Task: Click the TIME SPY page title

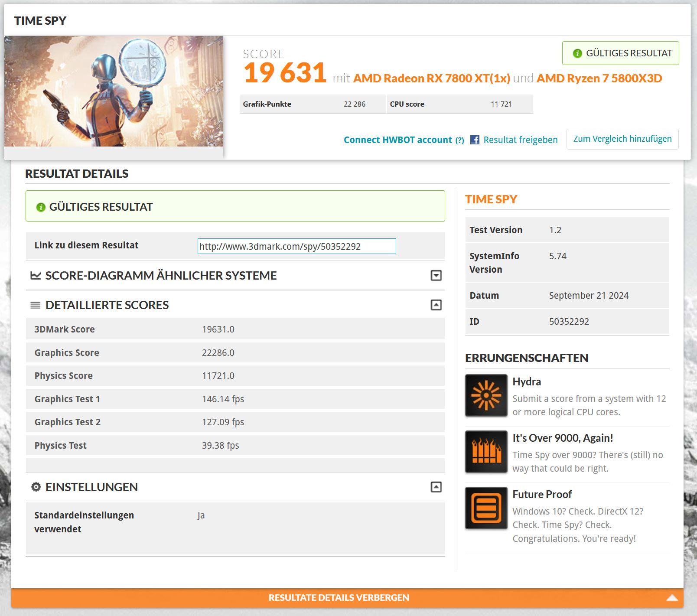Action: [x=40, y=20]
